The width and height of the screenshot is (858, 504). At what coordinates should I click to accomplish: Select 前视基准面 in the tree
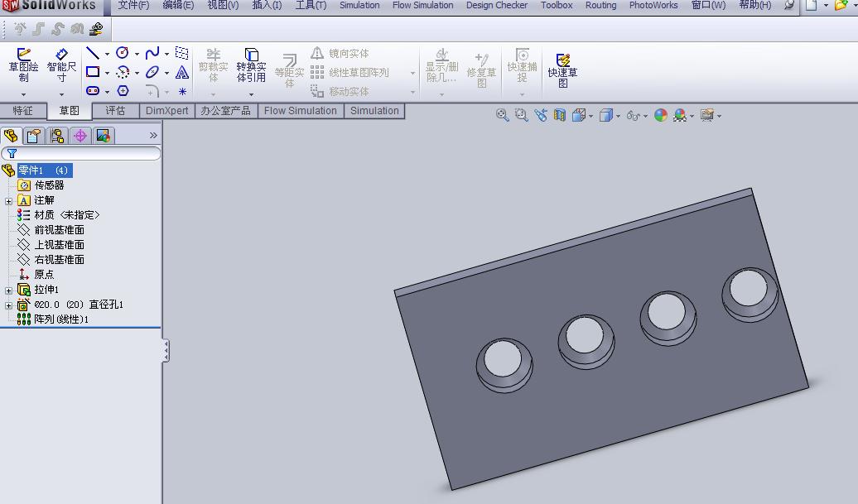pyautogui.click(x=59, y=230)
